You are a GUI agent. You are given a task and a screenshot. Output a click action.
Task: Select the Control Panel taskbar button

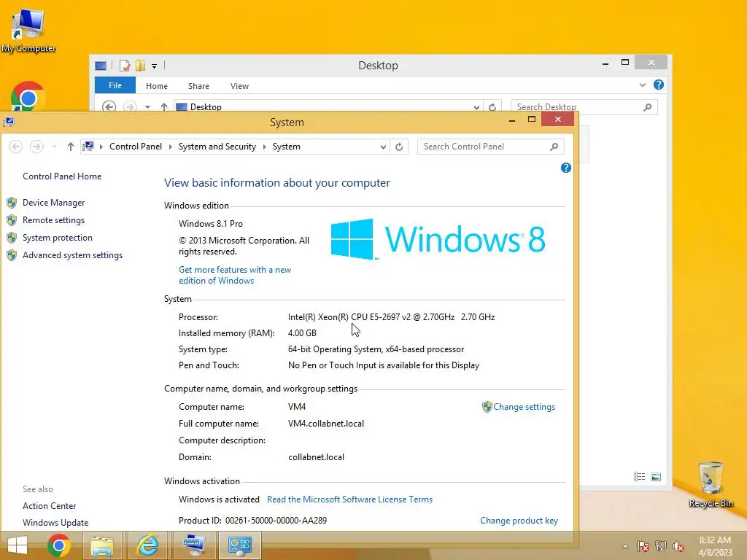239,545
